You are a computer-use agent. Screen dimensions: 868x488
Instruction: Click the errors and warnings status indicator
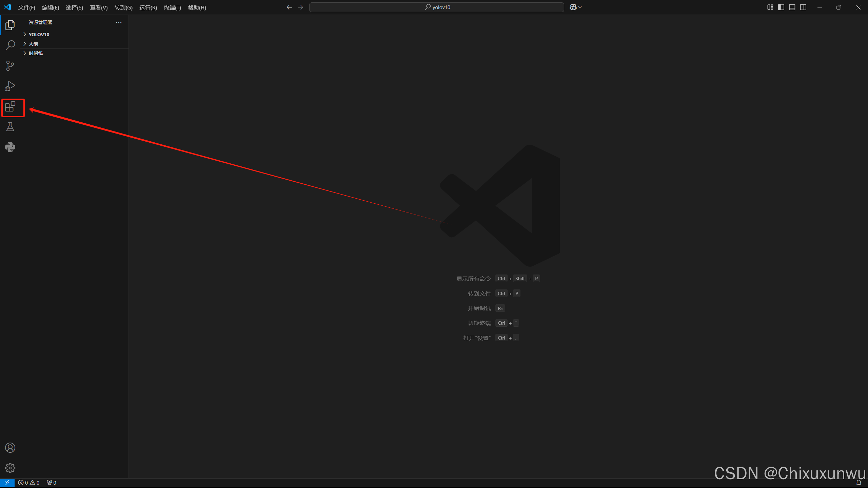tap(29, 483)
